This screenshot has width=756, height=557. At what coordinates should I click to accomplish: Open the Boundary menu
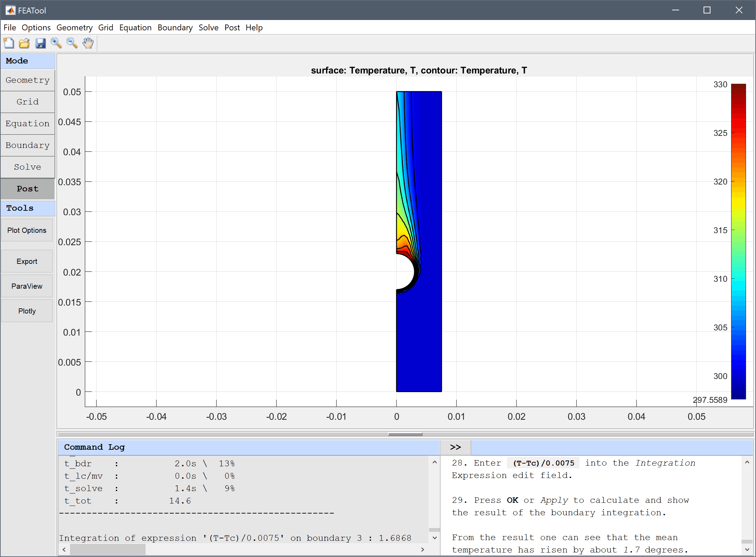point(175,28)
